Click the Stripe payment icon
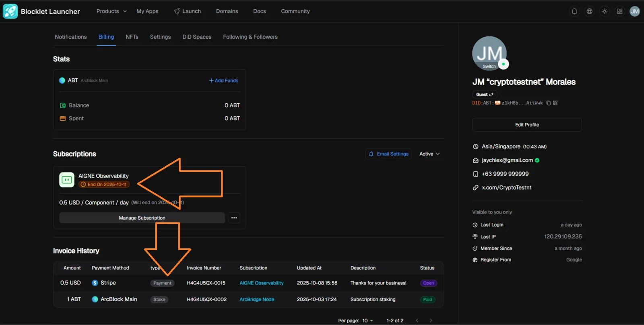The width and height of the screenshot is (644, 325). tap(95, 283)
